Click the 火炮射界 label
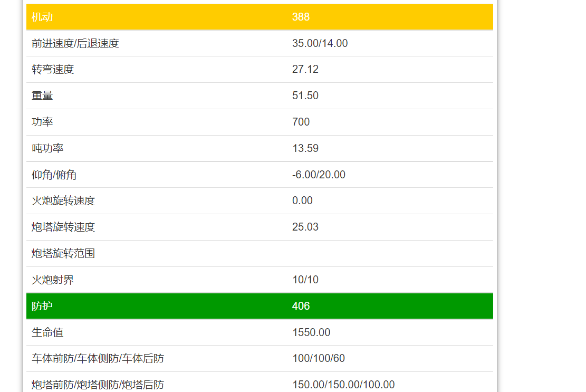Screen dimensions: 586x392 (53, 280)
